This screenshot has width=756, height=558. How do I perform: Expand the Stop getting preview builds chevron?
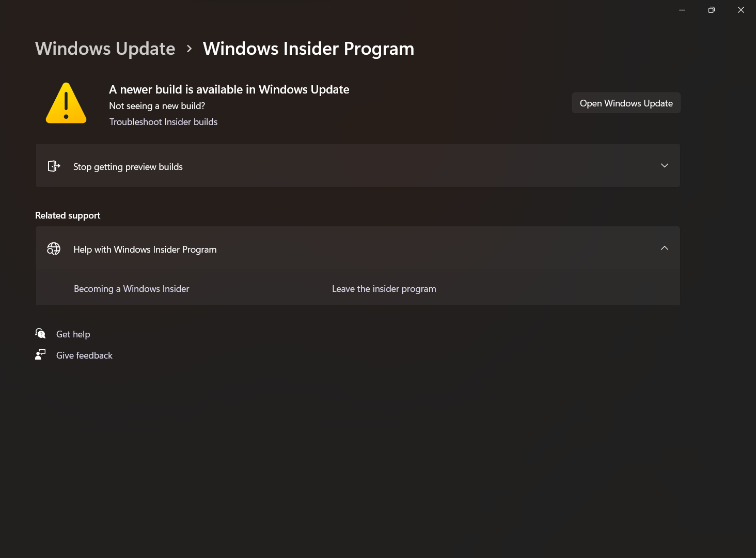pos(665,165)
